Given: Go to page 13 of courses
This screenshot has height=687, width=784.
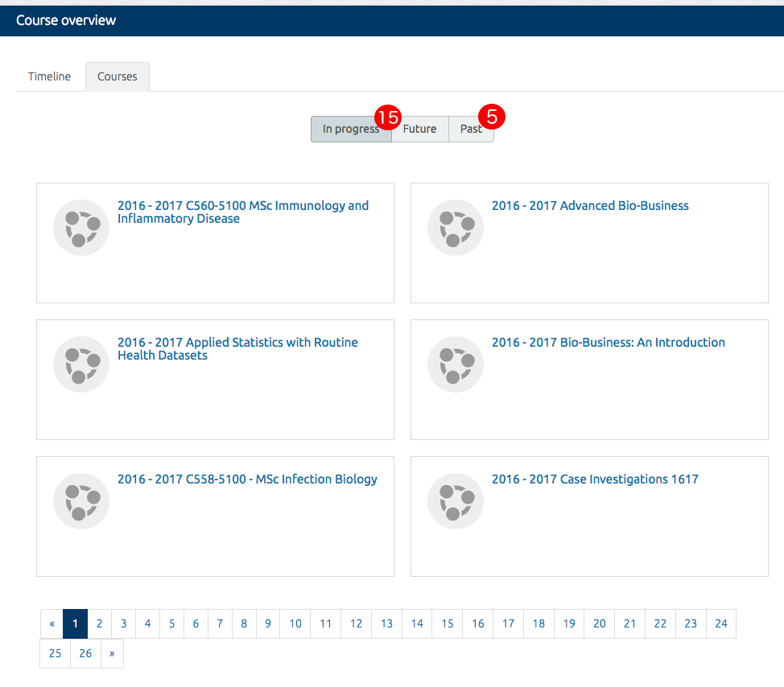Looking at the screenshot, I should pos(386,623).
